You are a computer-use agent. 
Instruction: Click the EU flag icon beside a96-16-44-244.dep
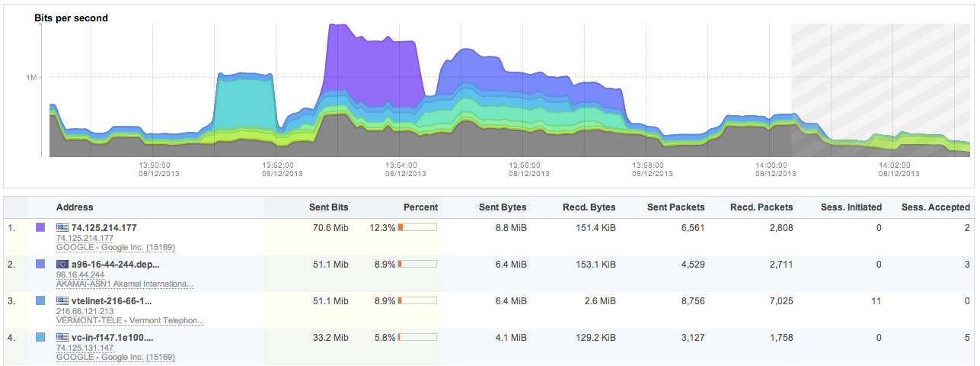pyautogui.click(x=62, y=264)
